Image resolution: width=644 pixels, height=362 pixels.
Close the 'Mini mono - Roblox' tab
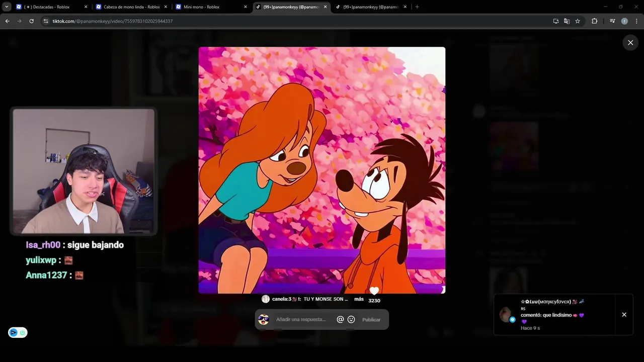coord(246,7)
